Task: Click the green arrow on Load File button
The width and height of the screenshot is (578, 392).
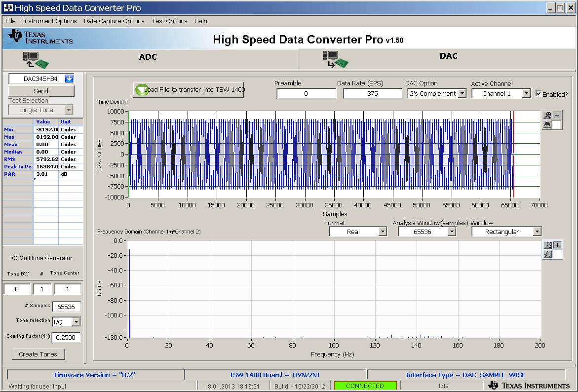Action: coord(142,90)
